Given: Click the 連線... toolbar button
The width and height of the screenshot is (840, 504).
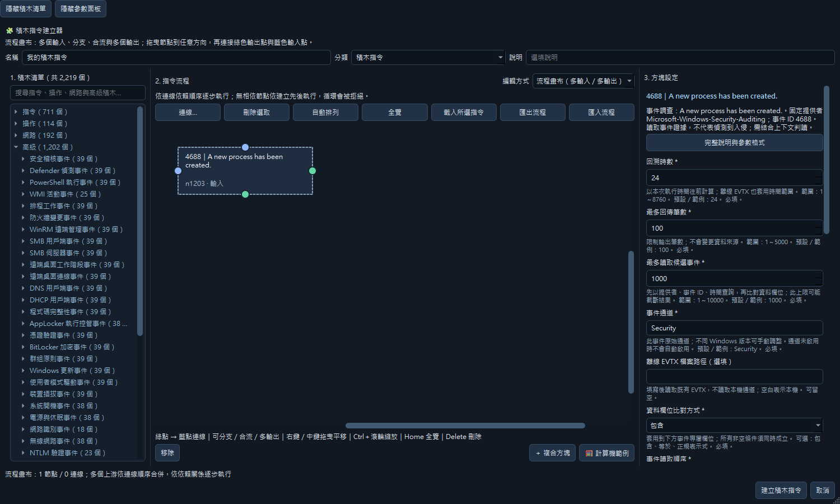Looking at the screenshot, I should 188,113.
